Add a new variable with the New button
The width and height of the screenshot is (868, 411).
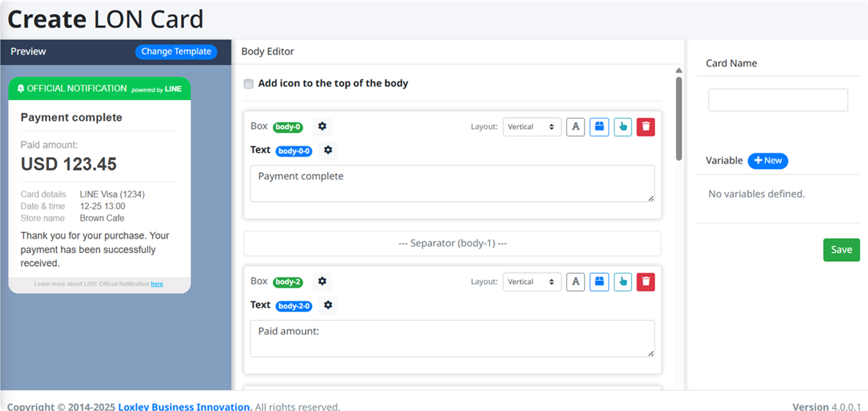click(x=768, y=161)
